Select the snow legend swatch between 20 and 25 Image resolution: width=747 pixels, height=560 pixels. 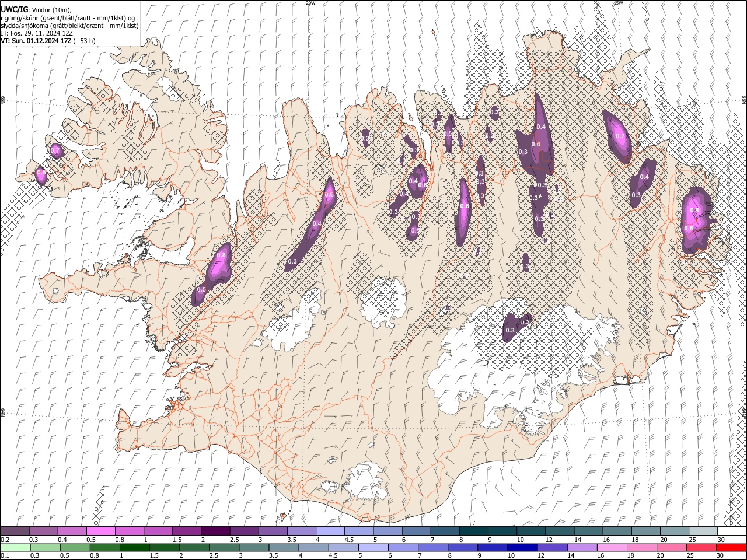(x=674, y=531)
